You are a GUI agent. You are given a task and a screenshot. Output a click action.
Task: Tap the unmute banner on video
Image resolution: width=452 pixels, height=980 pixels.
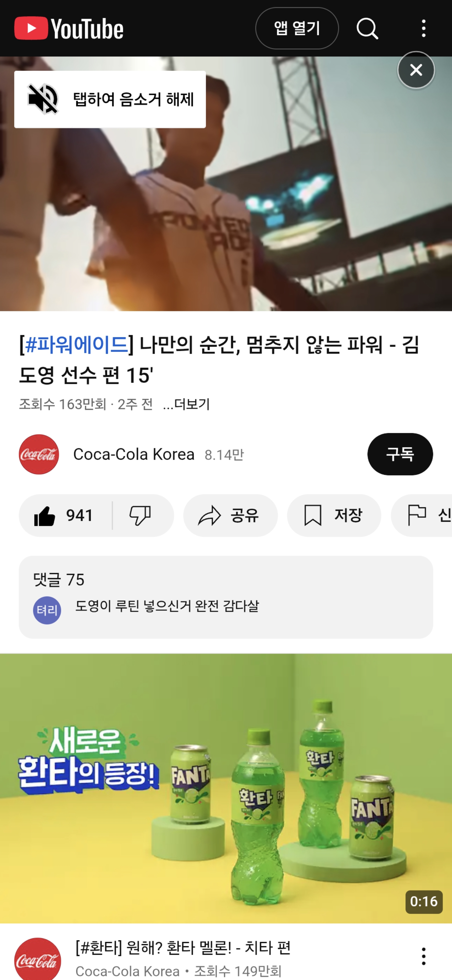110,99
